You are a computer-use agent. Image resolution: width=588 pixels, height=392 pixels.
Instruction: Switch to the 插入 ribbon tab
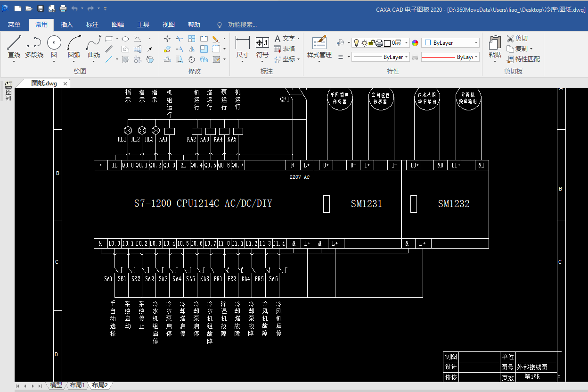(67, 25)
